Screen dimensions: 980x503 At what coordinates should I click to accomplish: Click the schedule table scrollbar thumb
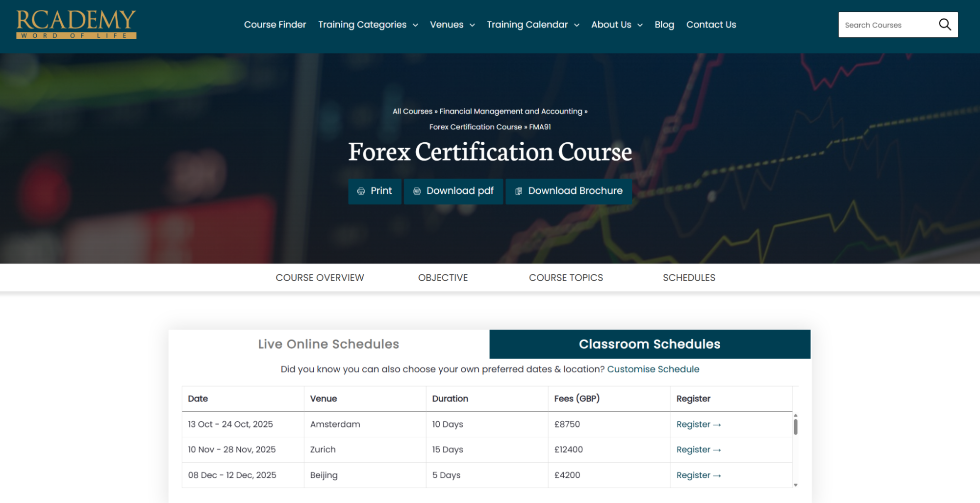[795, 427]
